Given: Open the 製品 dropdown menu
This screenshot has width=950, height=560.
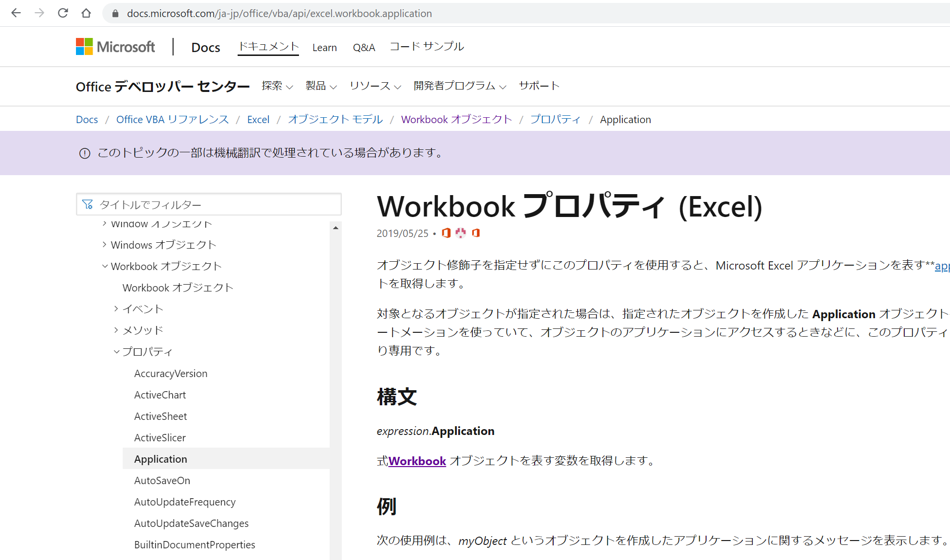Looking at the screenshot, I should click(321, 86).
